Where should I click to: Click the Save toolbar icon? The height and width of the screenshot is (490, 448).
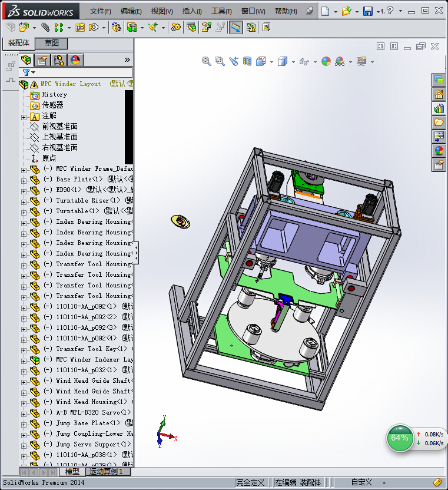point(368,11)
